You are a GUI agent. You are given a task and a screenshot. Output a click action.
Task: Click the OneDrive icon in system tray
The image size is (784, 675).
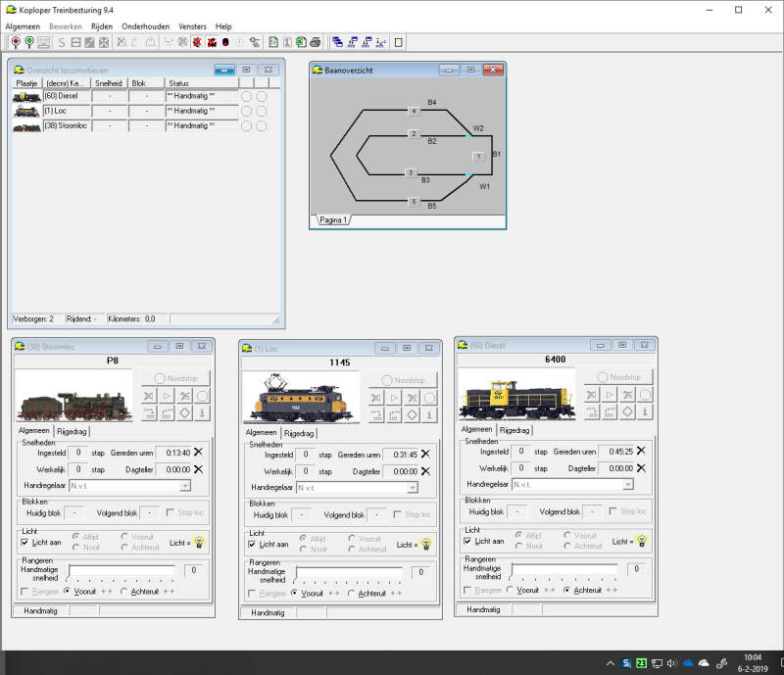pos(702,663)
